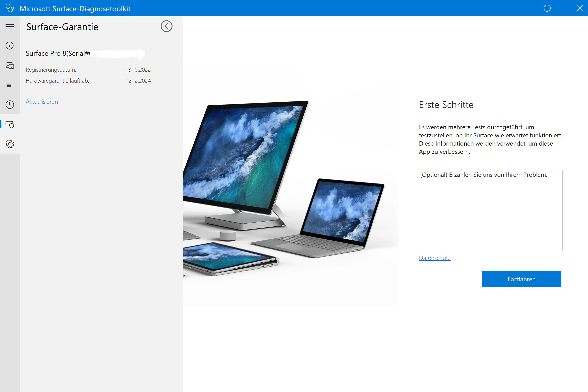Click the Aktualisieren link
Viewport: 588px width, 392px height.
point(42,101)
